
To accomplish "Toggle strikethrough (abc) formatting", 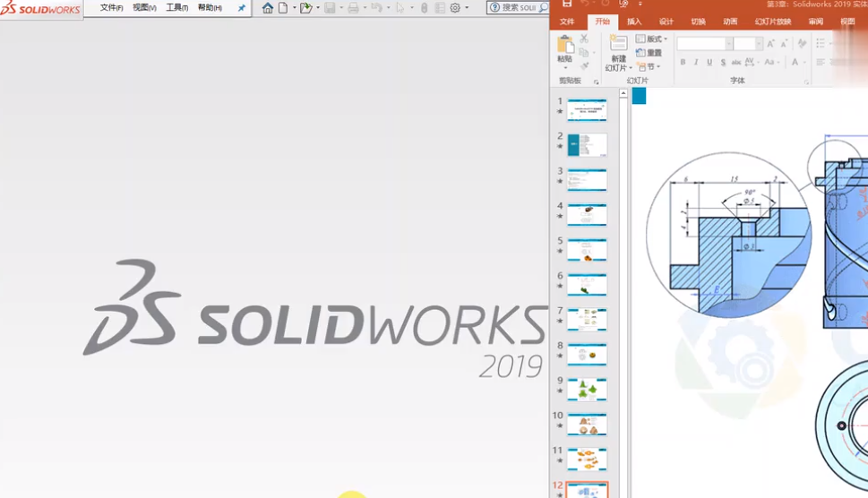I will 736,62.
